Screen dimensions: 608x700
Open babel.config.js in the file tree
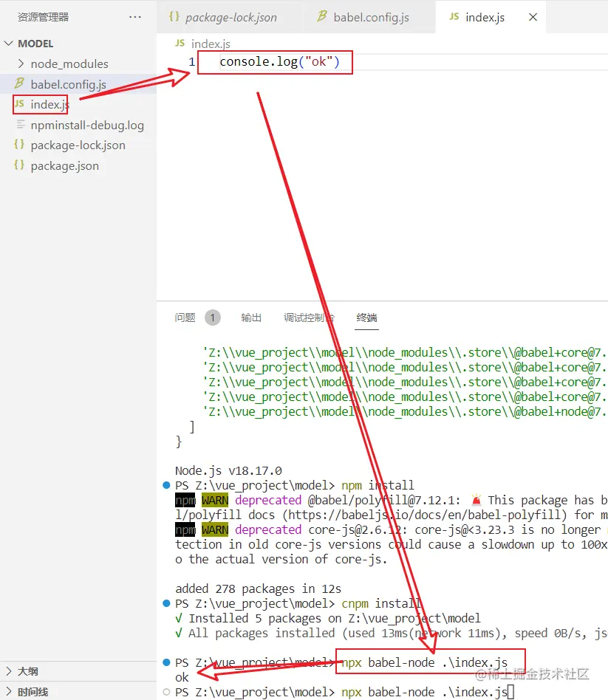click(x=69, y=84)
